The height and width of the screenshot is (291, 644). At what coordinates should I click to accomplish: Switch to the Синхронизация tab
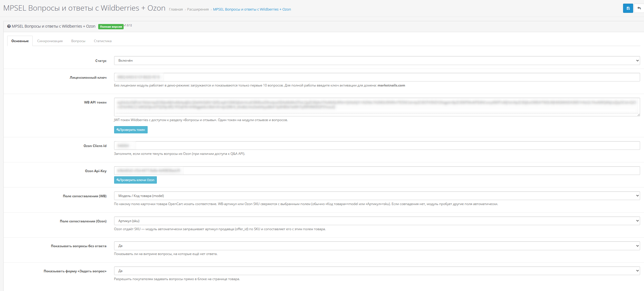point(50,41)
